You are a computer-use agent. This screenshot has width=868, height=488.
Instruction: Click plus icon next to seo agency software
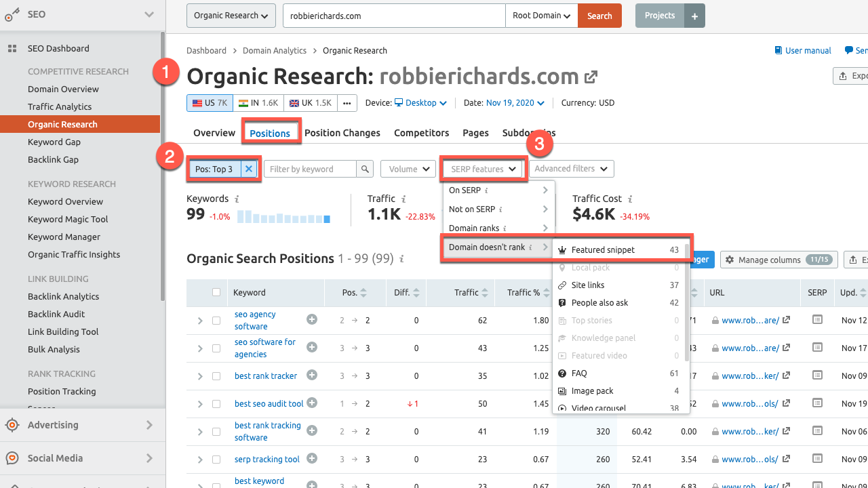[312, 319]
